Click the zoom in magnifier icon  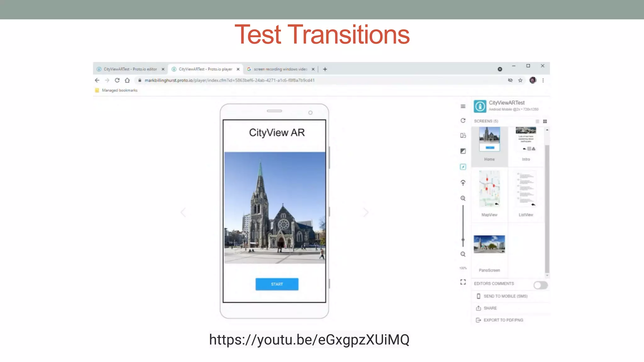(463, 198)
